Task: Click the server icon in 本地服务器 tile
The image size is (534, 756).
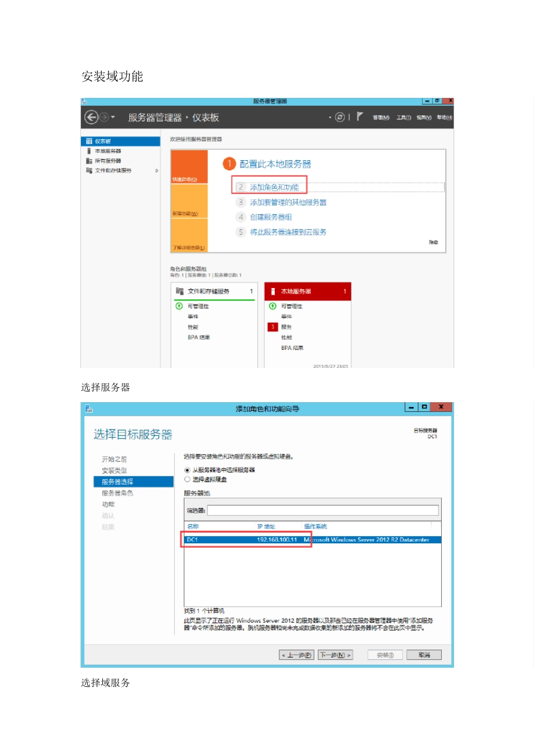Action: tap(273, 291)
